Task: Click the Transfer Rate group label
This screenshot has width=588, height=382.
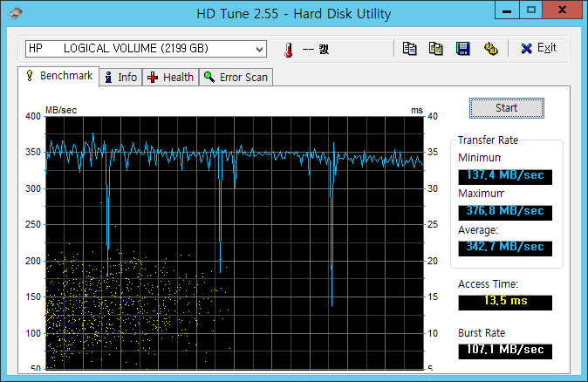Action: tap(488, 140)
